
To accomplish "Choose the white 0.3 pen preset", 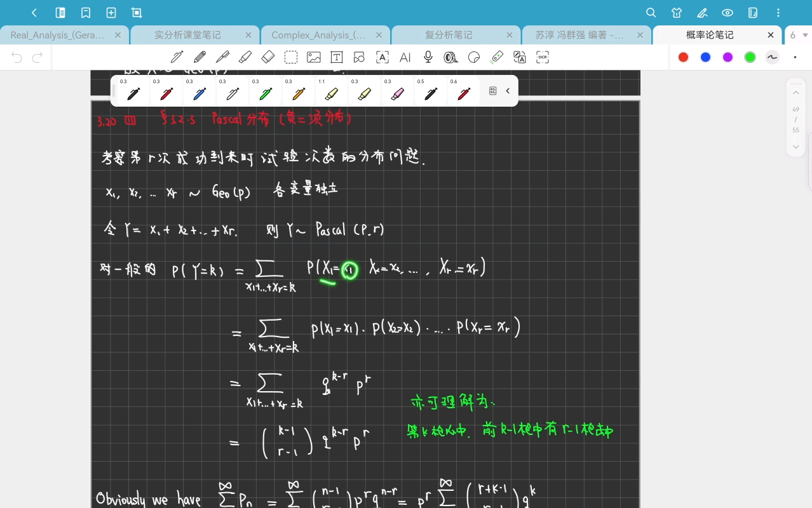I will point(233,91).
